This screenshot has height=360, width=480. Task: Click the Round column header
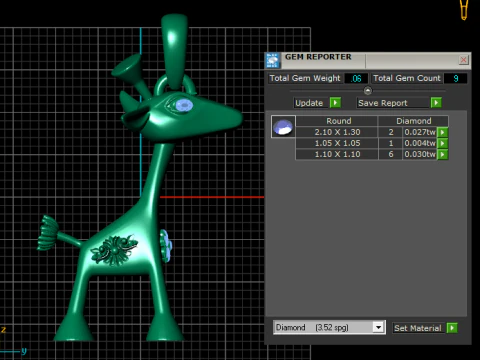click(337, 121)
